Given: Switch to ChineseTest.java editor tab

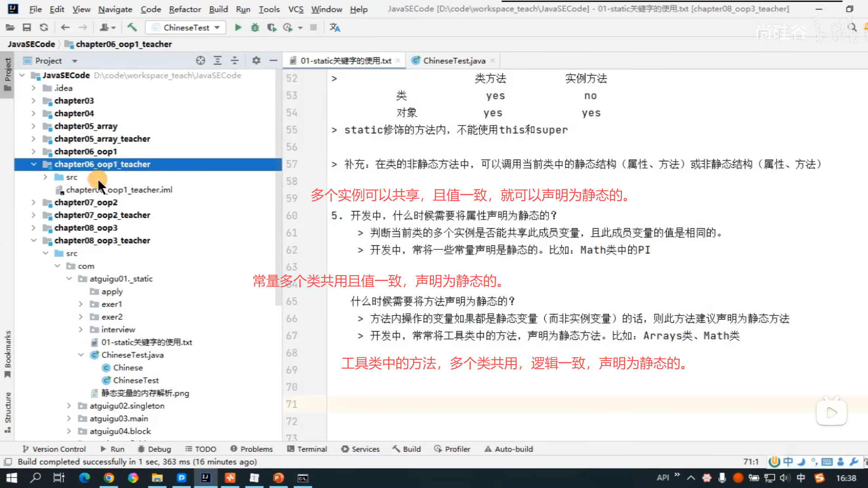Looking at the screenshot, I should pyautogui.click(x=454, y=61).
